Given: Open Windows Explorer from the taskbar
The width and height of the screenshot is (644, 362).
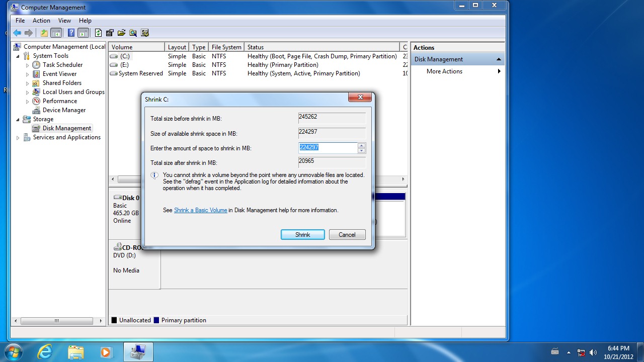Looking at the screenshot, I should coord(75,352).
